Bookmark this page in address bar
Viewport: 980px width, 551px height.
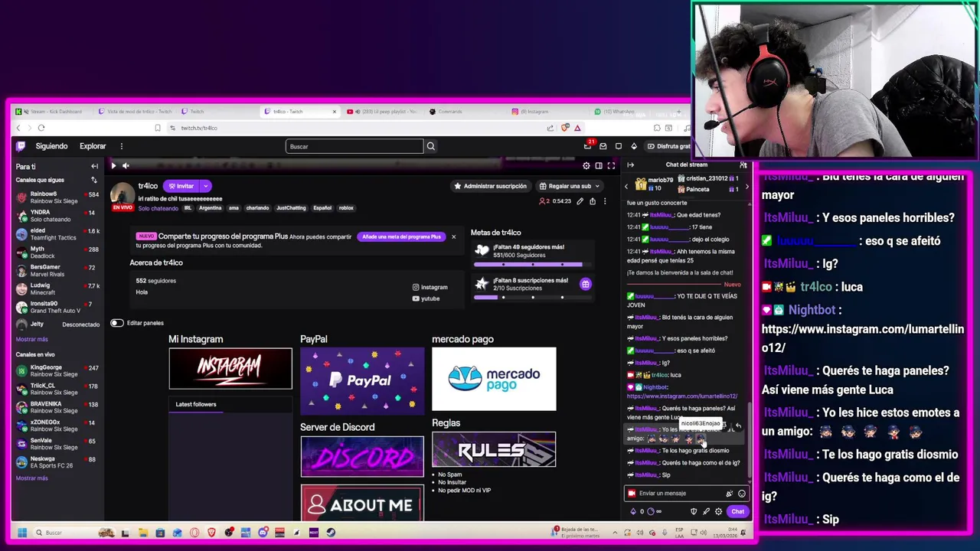(158, 128)
